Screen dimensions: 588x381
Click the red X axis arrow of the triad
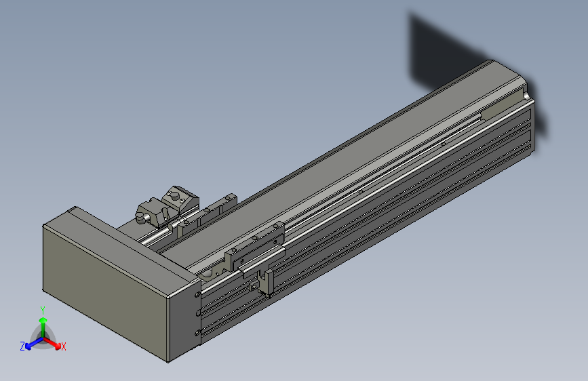(52, 343)
